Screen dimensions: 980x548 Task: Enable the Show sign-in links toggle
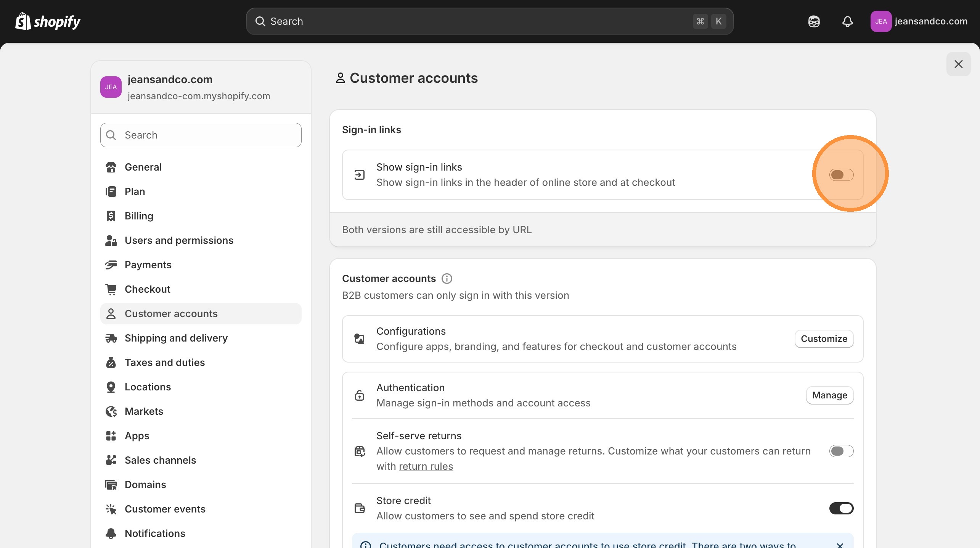coord(841,174)
